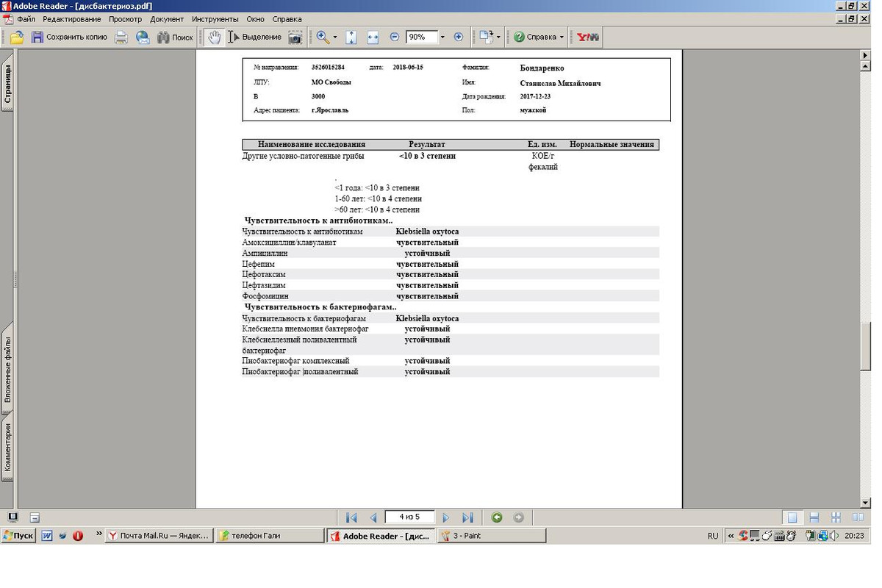
Task: Open the Страницы side panel tab
Action: pos(7,82)
